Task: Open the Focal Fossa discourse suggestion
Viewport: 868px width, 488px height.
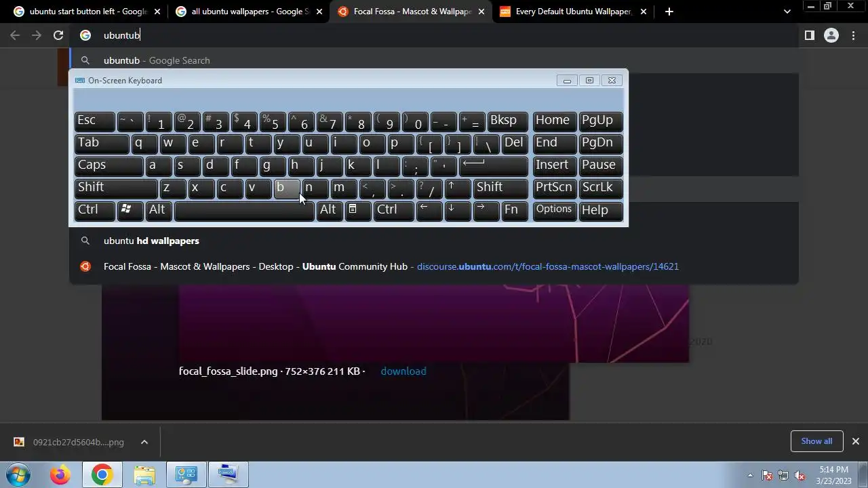Action: click(x=434, y=266)
